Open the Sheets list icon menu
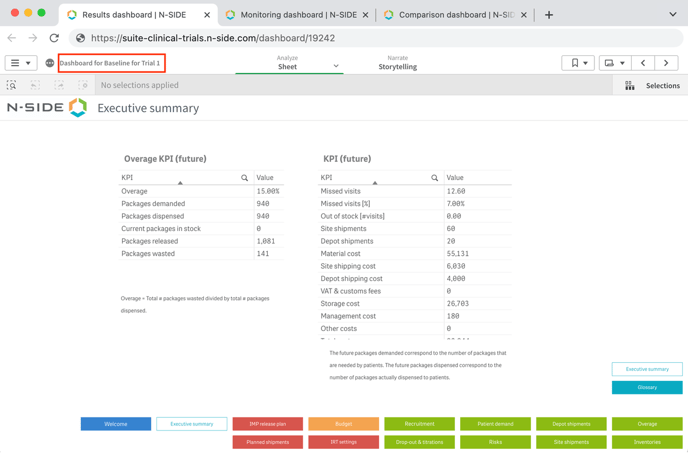Screen dimensions: 688x453 [614, 63]
